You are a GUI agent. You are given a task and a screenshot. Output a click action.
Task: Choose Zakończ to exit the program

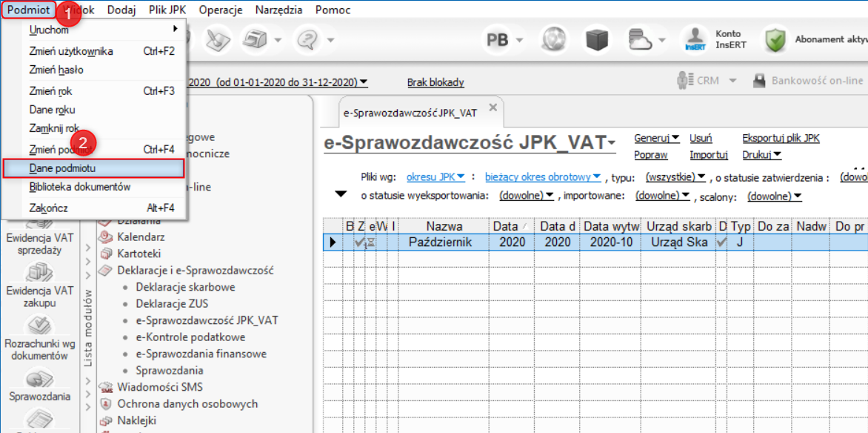[x=93, y=208]
